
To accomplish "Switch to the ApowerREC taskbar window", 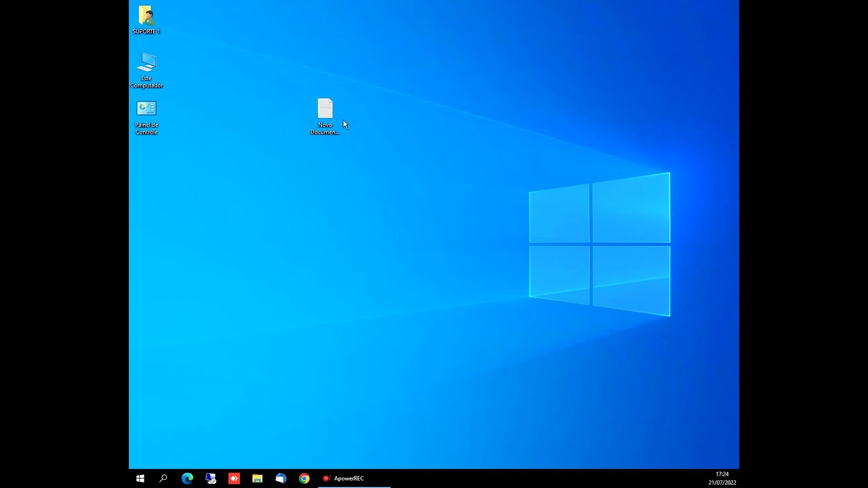I will tap(353, 479).
